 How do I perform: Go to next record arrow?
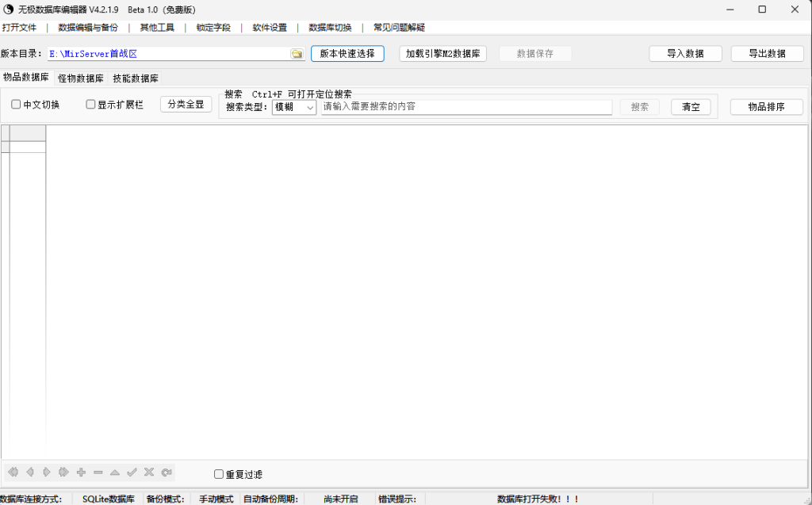(x=47, y=472)
